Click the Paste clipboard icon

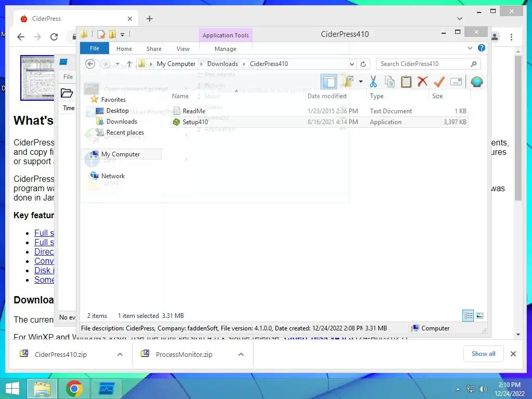tap(406, 82)
